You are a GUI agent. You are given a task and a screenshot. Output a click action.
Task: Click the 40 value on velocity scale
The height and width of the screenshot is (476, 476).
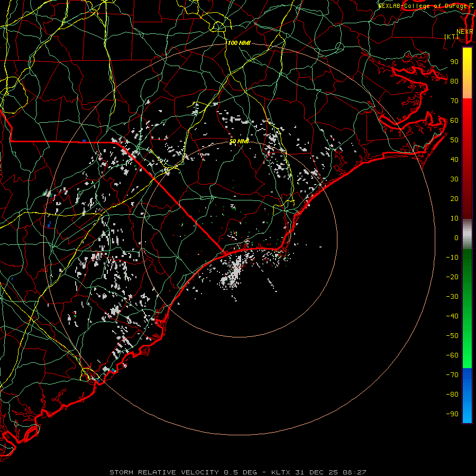point(454,159)
